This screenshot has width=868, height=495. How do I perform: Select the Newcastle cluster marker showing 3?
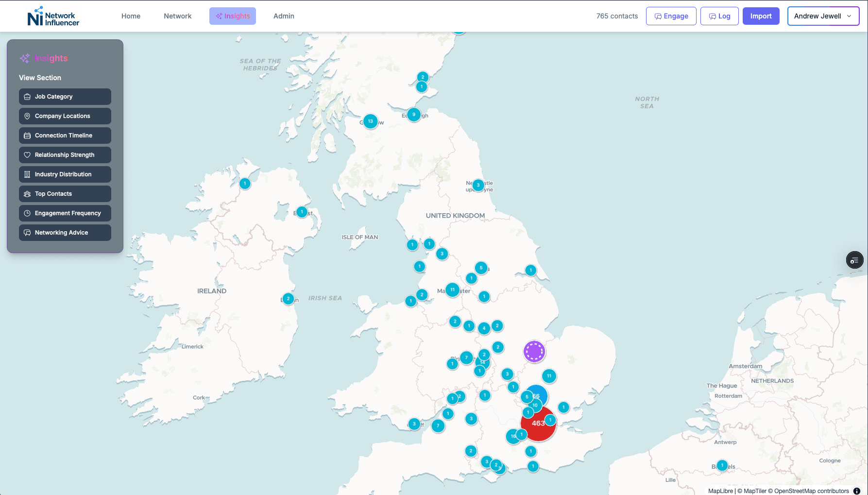click(x=478, y=185)
